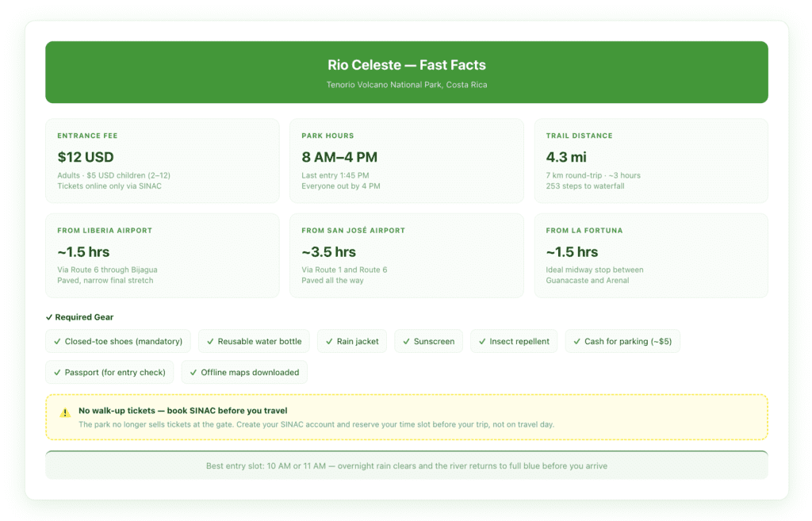Toggle the Reusable water bottle gear item

click(254, 341)
